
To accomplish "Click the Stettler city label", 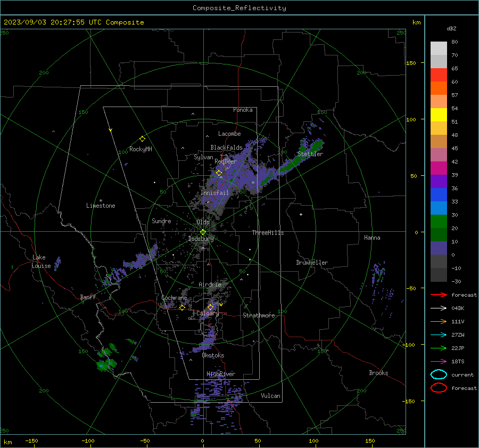I will point(310,154).
